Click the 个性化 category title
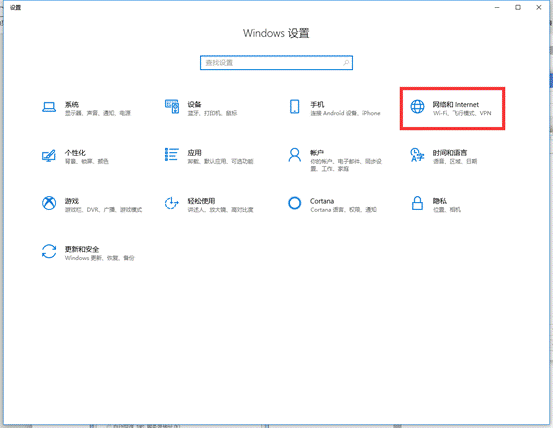 (x=75, y=153)
